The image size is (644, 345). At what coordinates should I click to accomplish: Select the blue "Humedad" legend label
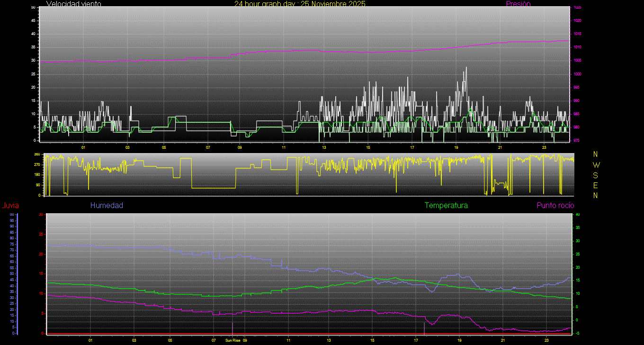107,206
